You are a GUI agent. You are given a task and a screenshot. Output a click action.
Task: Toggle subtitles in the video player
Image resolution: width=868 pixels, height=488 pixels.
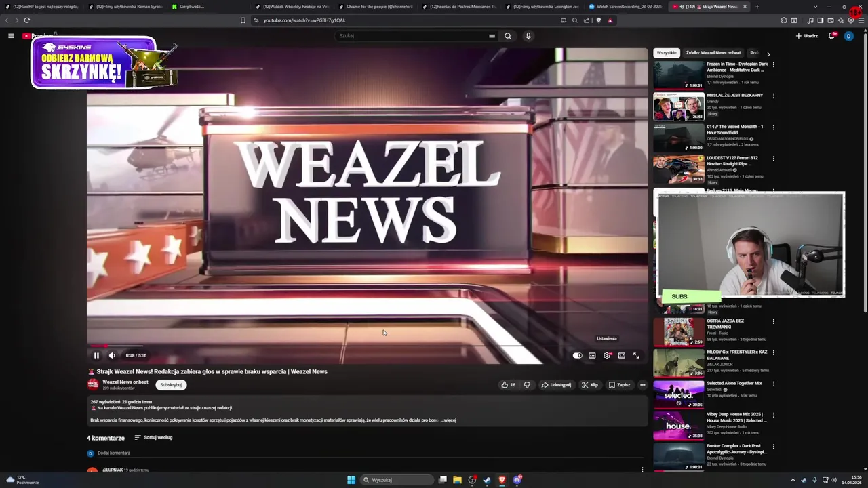click(592, 355)
